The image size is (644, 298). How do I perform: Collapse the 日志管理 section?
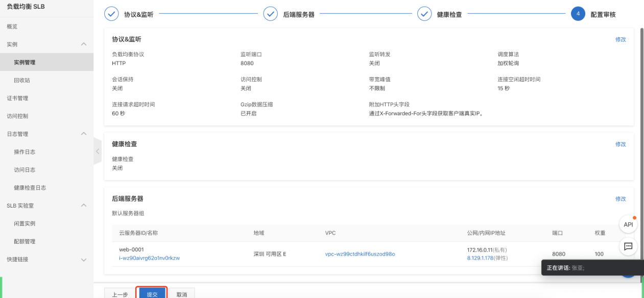click(x=83, y=134)
